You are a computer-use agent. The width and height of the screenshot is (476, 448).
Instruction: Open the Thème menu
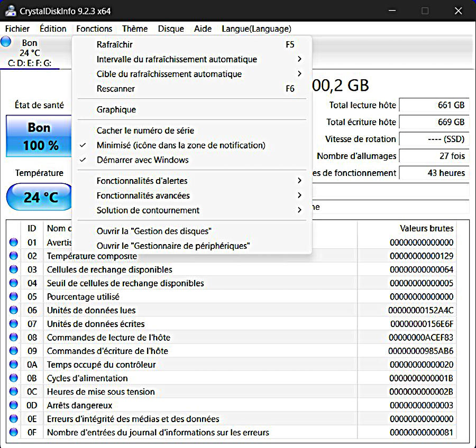135,29
